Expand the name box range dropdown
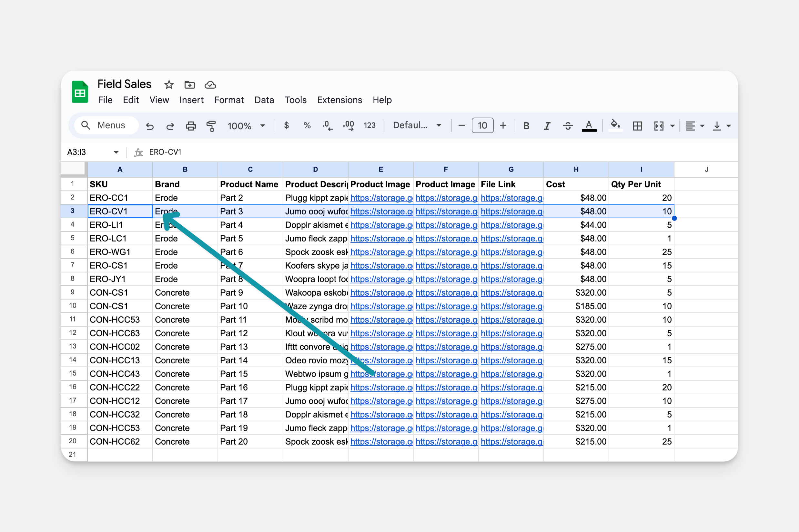The width and height of the screenshot is (799, 532). click(116, 152)
